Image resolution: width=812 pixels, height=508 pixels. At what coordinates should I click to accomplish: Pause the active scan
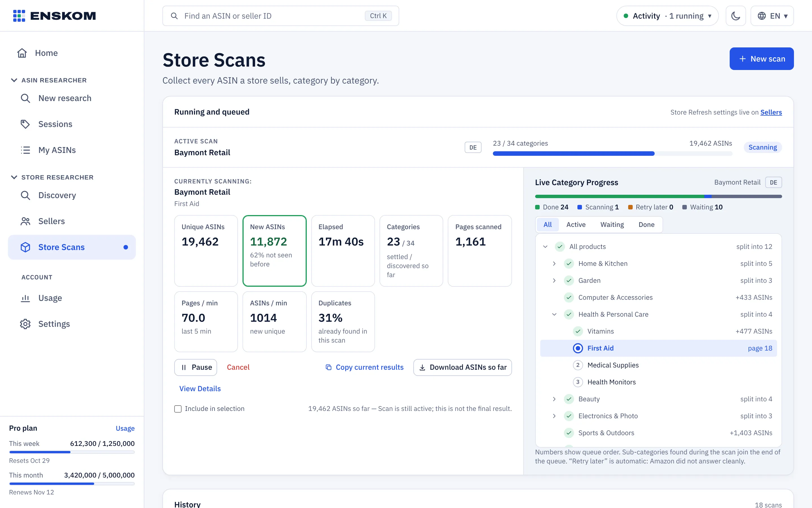[196, 367]
